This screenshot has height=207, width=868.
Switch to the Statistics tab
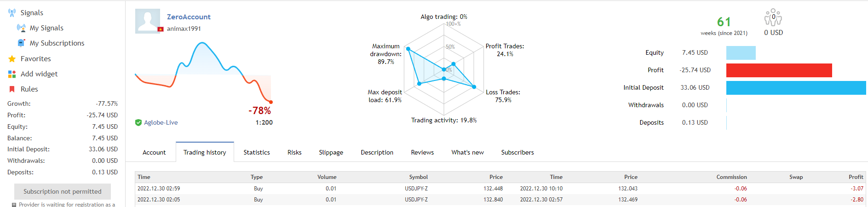tap(257, 153)
